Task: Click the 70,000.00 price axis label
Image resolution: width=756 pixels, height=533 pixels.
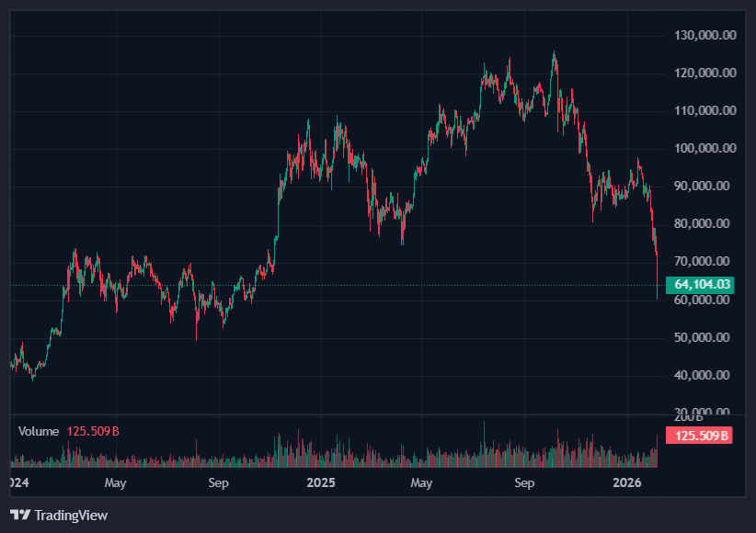Action: click(x=704, y=262)
